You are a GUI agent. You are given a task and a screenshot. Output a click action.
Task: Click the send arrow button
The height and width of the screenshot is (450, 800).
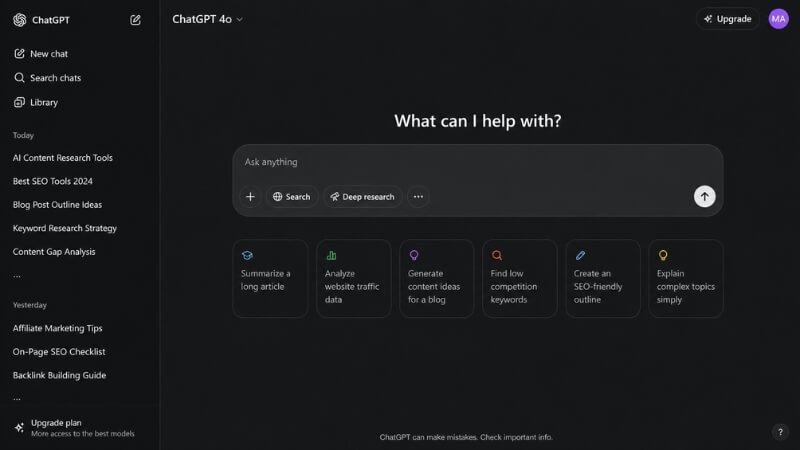[704, 196]
